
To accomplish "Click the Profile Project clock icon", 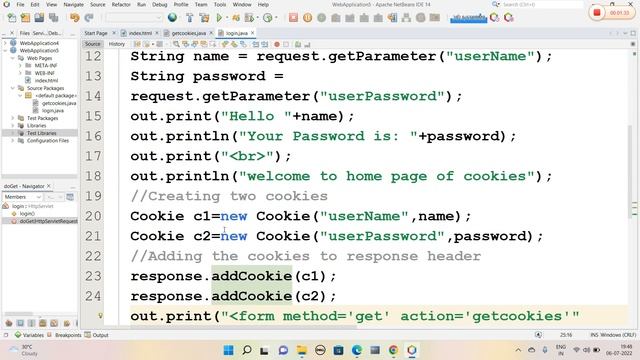I will pyautogui.click(x=268, y=18).
